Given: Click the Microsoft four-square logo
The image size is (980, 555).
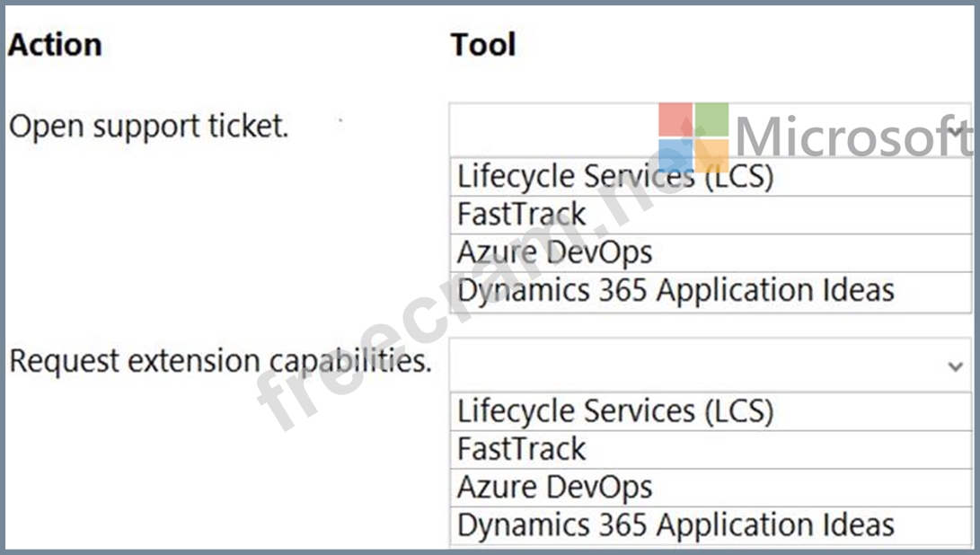Looking at the screenshot, I should 693,137.
